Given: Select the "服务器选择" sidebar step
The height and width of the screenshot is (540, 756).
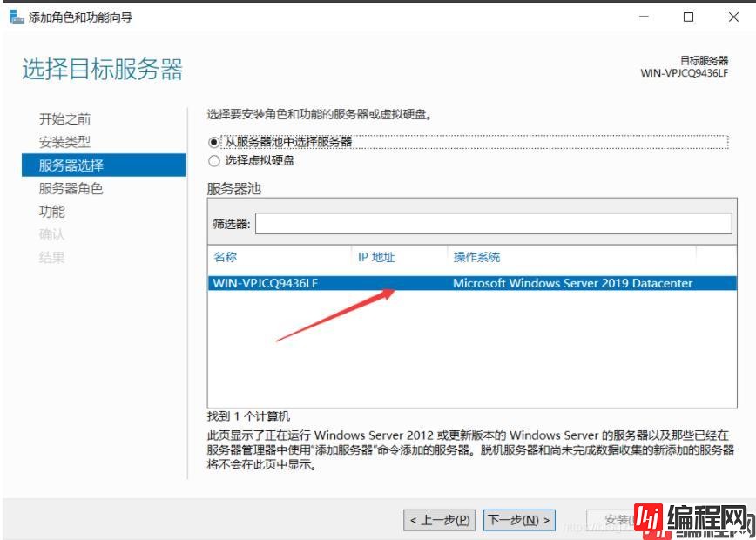Looking at the screenshot, I should pos(71,165).
